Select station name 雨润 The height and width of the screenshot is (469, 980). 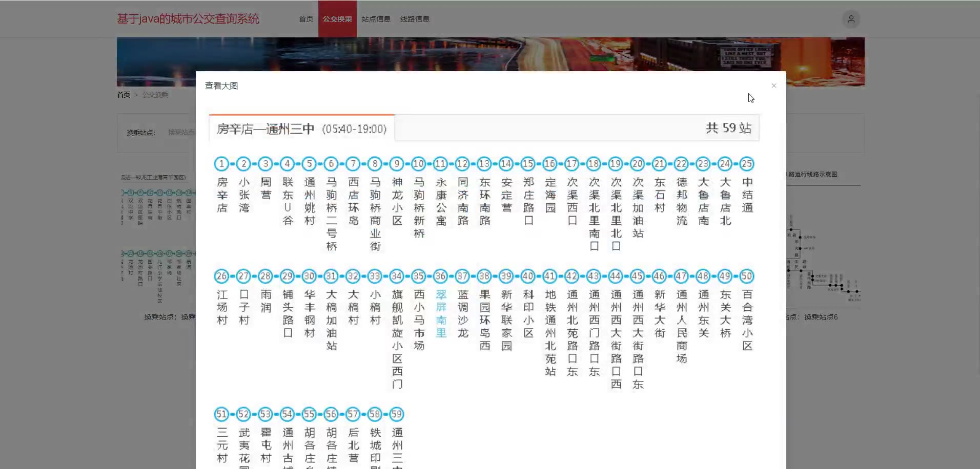click(266, 301)
